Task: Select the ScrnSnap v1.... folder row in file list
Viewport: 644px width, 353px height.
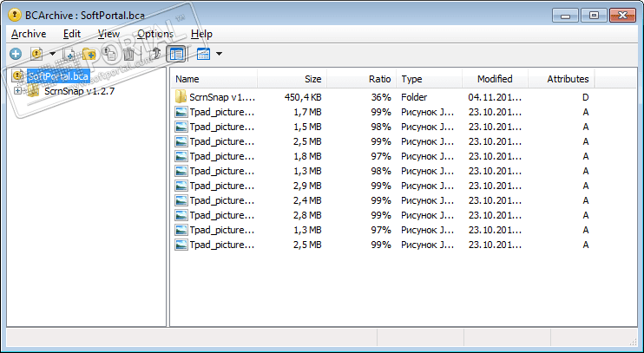Action: point(222,97)
